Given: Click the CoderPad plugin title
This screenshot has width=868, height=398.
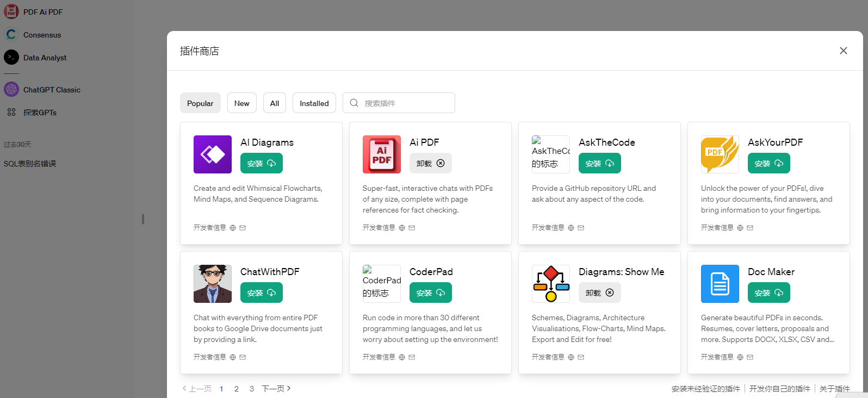Looking at the screenshot, I should pos(431,272).
